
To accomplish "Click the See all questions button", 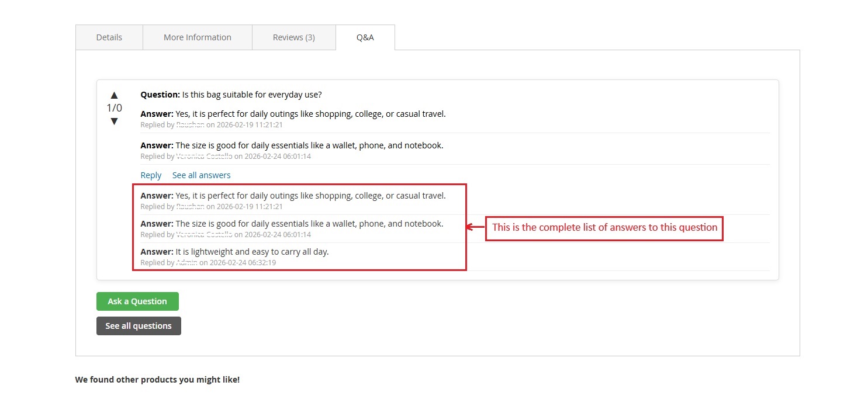I will point(139,326).
